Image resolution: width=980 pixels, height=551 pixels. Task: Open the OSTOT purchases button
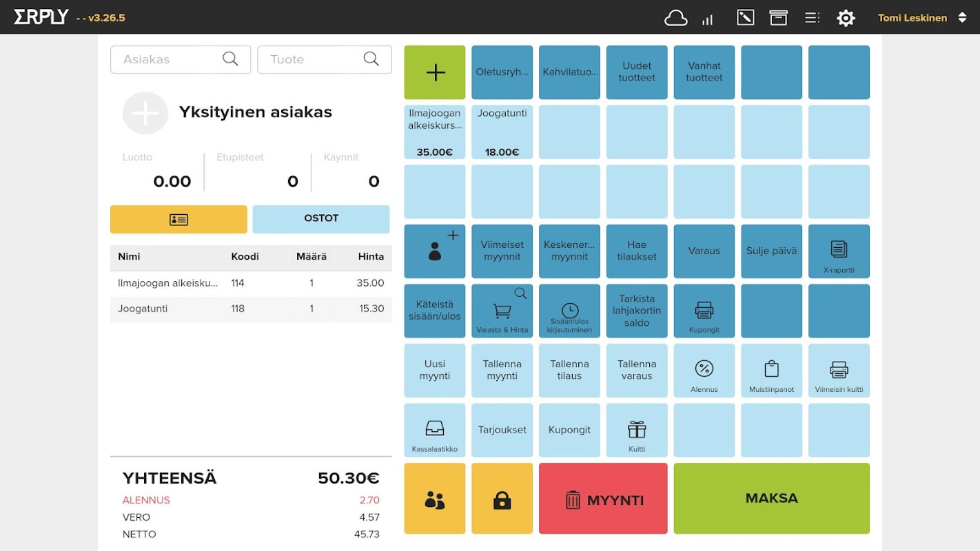point(321,219)
